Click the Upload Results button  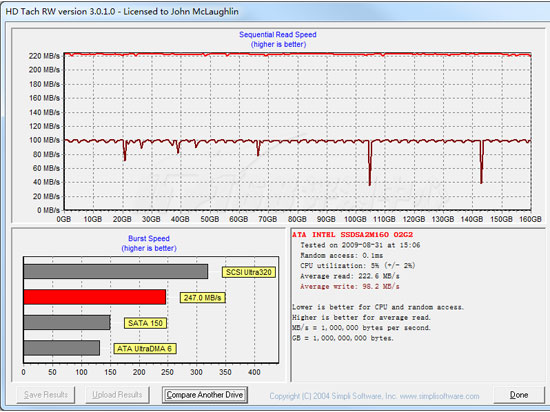coord(117,395)
